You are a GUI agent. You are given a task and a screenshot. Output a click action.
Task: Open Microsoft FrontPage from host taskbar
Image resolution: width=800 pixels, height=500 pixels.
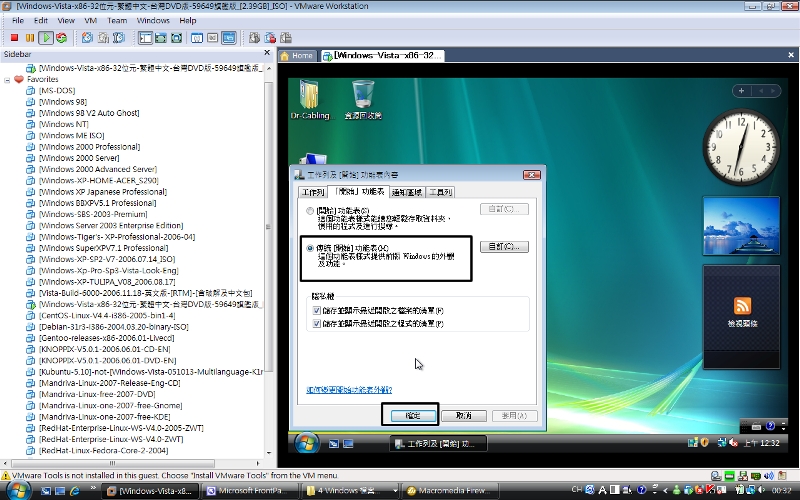pyautogui.click(x=250, y=491)
